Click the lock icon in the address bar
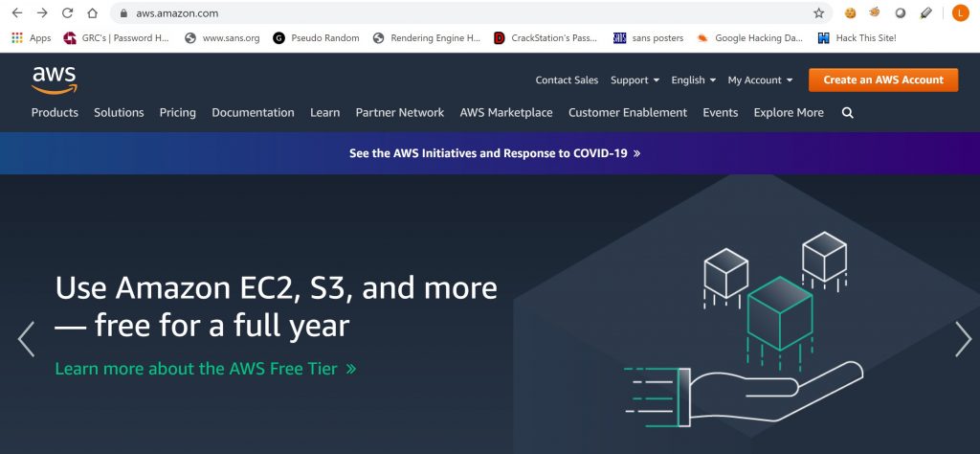Image resolution: width=980 pixels, height=454 pixels. [123, 13]
